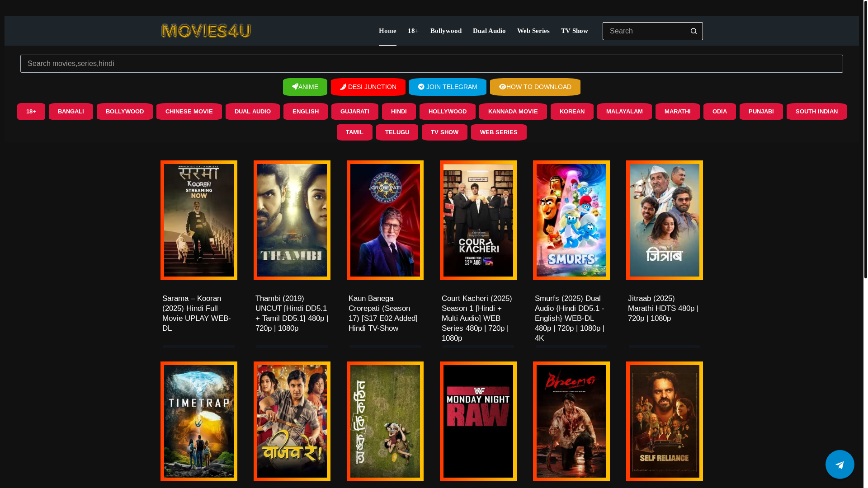Open the Self Reliance poster

[665, 421]
